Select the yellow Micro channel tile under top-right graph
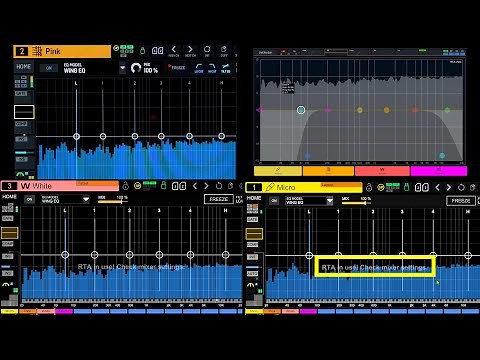The height and width of the screenshot is (360, 480). point(278,171)
